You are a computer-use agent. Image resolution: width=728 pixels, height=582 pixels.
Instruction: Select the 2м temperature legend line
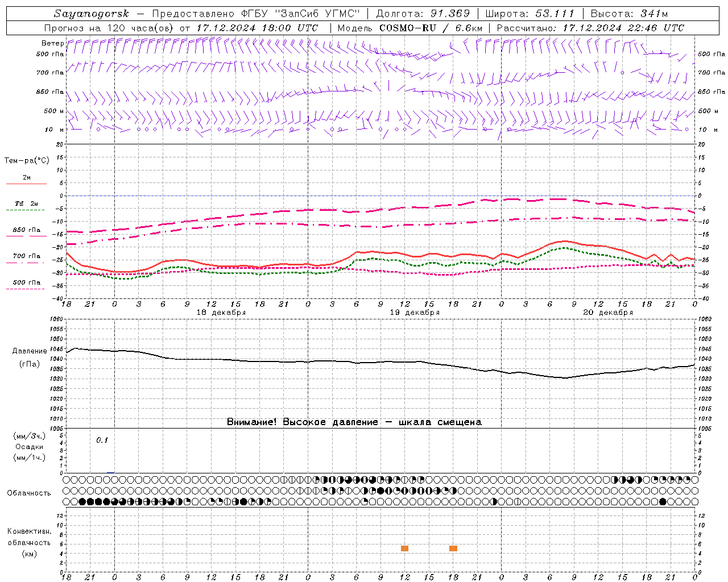27,180
